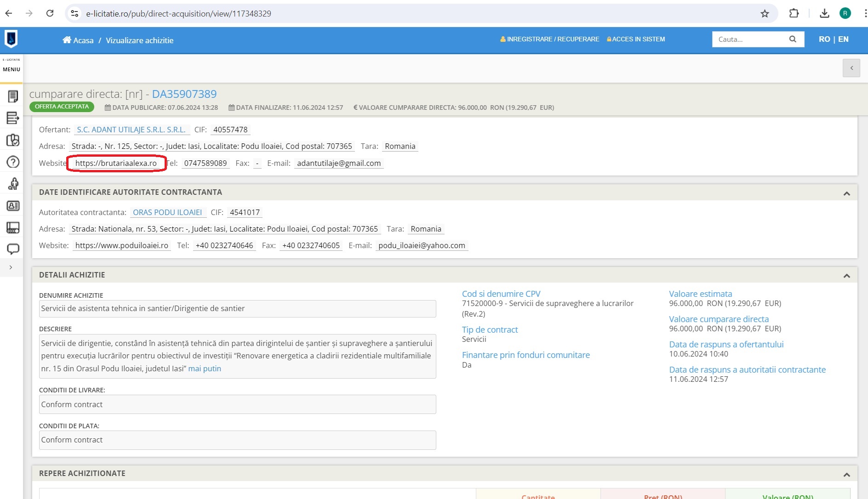The image size is (868, 499).
Task: Open Acces in Sistem login link
Action: [x=636, y=39]
